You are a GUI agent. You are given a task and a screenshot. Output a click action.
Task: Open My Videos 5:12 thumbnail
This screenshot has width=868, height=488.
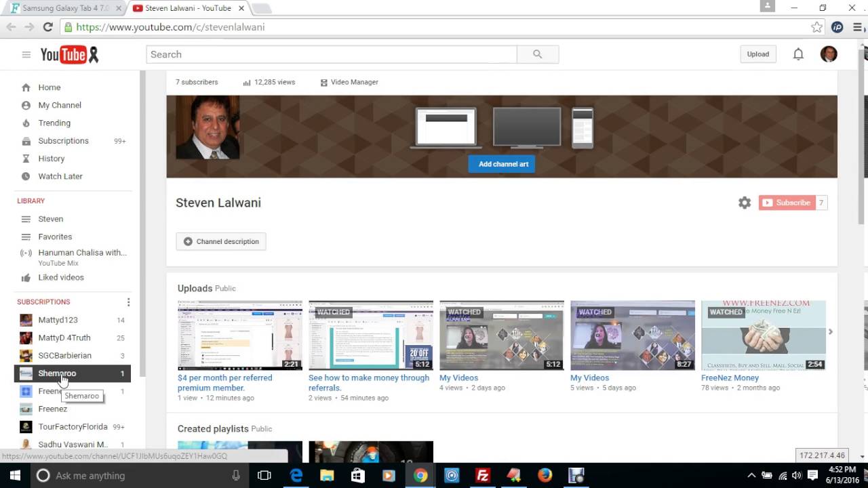(x=502, y=335)
